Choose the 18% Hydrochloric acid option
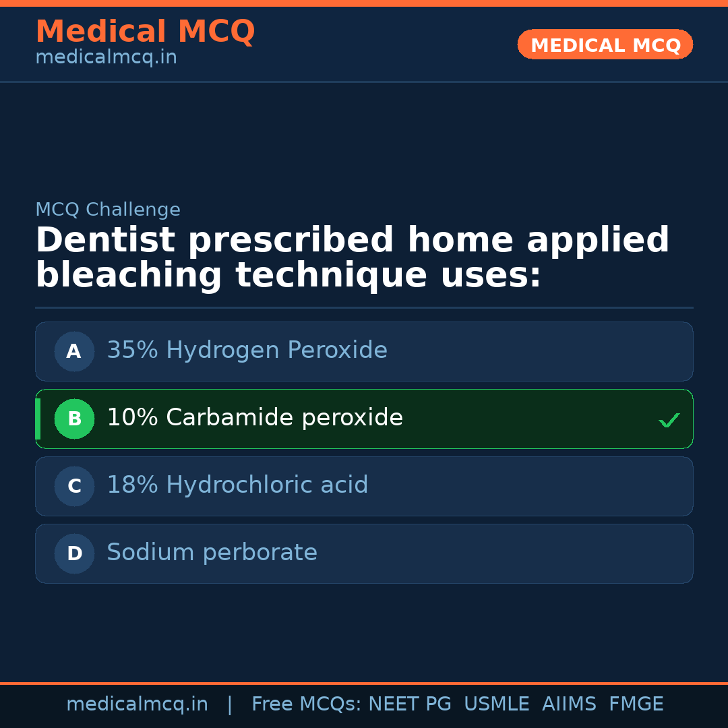The width and height of the screenshot is (728, 728). pos(237,485)
